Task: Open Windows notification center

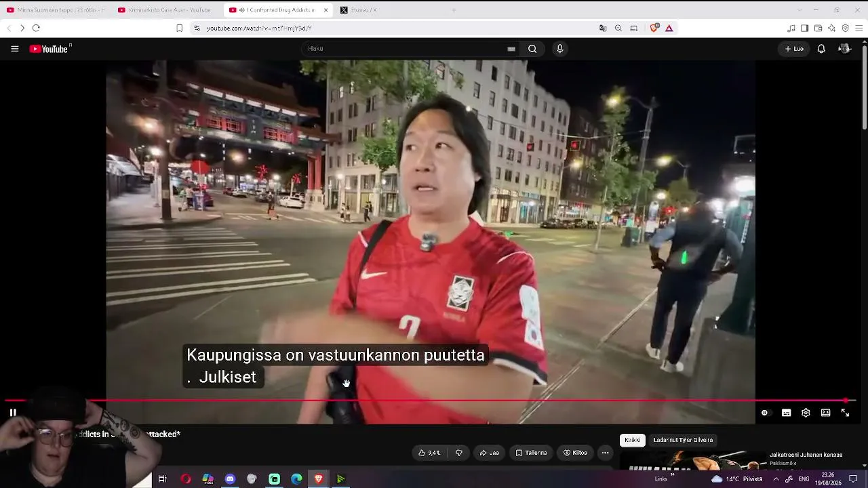Action: tap(853, 479)
